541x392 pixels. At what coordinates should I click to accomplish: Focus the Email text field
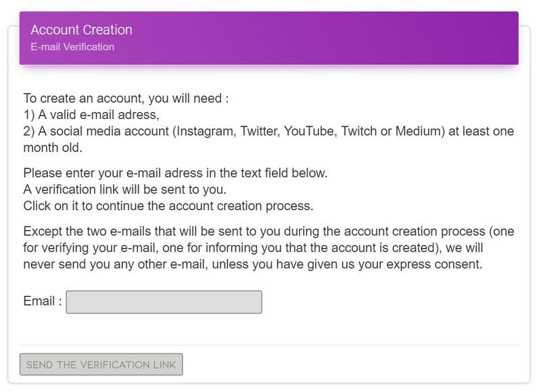164,301
